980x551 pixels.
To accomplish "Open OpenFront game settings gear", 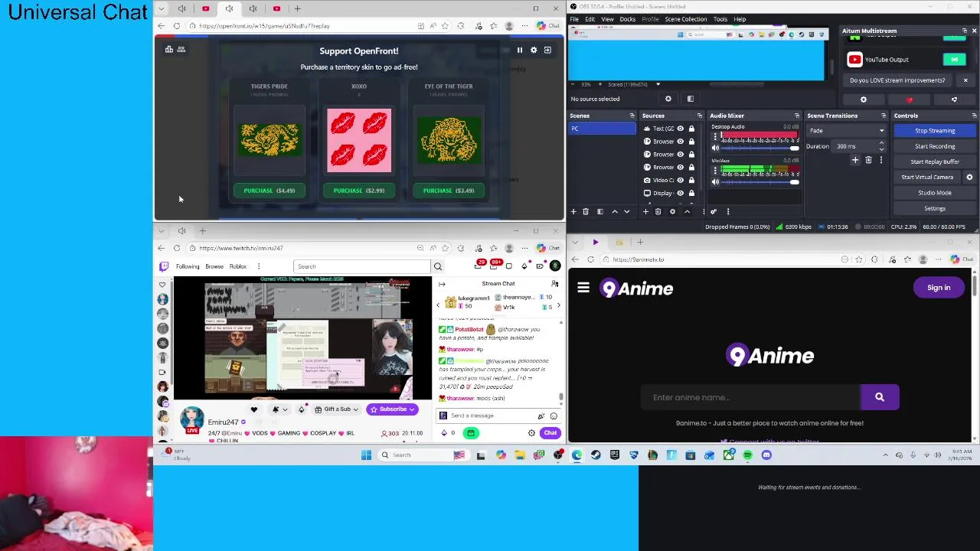I will 534,51.
